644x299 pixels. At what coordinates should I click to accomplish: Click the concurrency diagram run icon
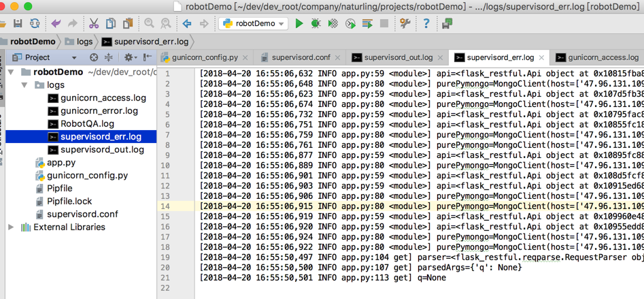[x=367, y=23]
